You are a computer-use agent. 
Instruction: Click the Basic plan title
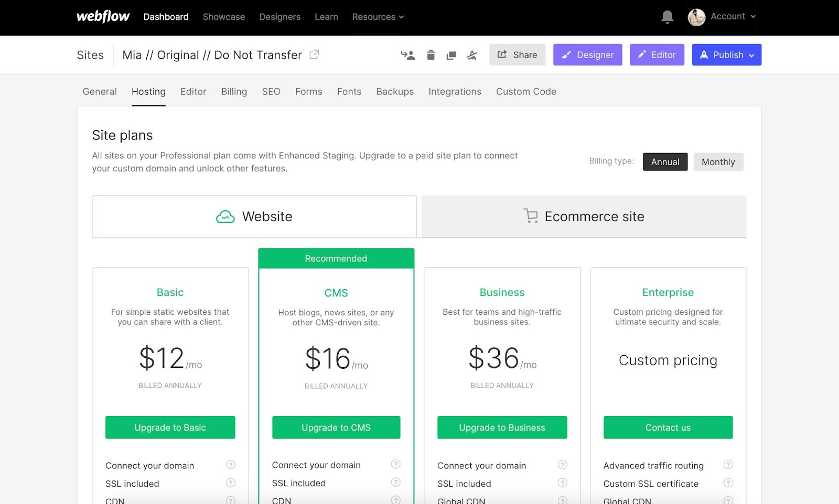click(x=170, y=292)
